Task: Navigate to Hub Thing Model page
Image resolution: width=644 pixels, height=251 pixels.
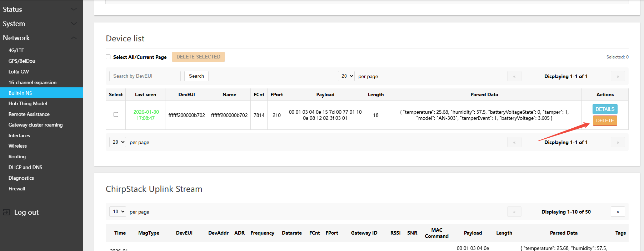Action: 28,103
